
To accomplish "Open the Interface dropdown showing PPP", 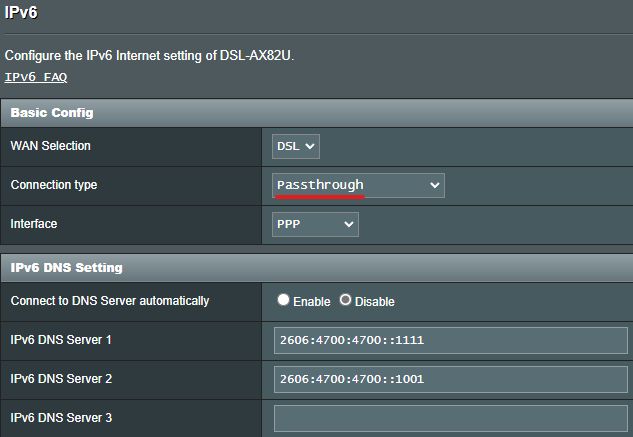I will click(315, 225).
